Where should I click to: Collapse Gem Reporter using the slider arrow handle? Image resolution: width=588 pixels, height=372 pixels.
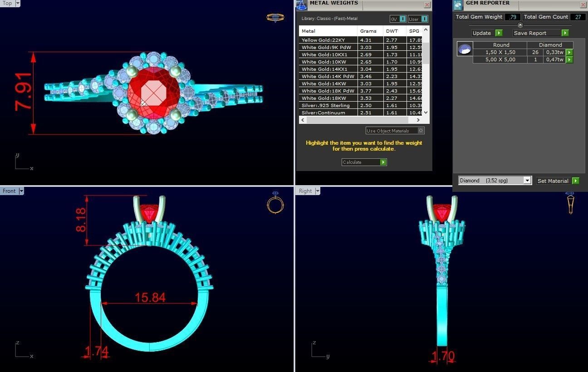(x=520, y=25)
